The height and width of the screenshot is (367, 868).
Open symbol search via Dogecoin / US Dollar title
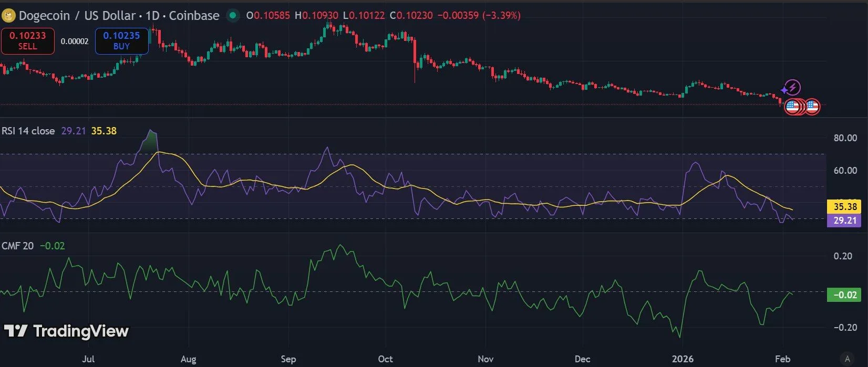(x=77, y=16)
